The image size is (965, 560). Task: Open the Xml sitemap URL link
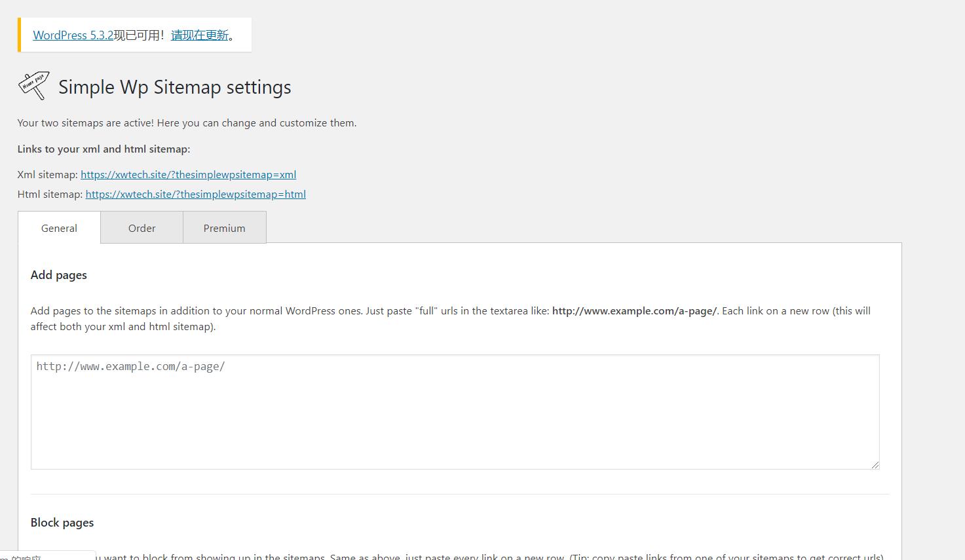(x=189, y=175)
